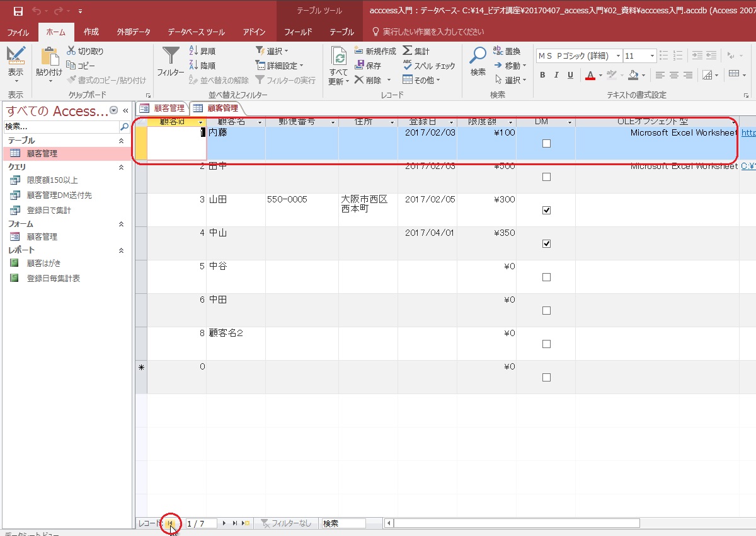Switch to フィールド ribbon tab
Viewport: 756px width, 536px height.
pos(298,32)
